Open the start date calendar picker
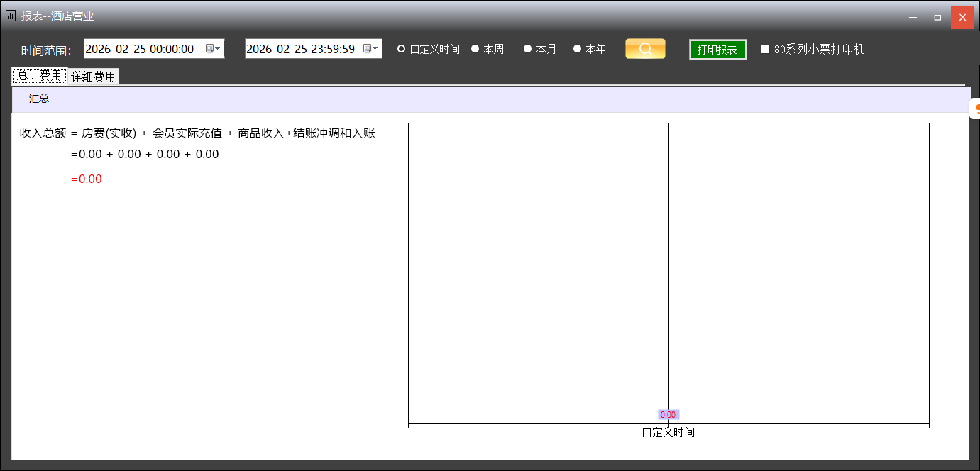This screenshot has height=471, width=980. click(x=212, y=49)
